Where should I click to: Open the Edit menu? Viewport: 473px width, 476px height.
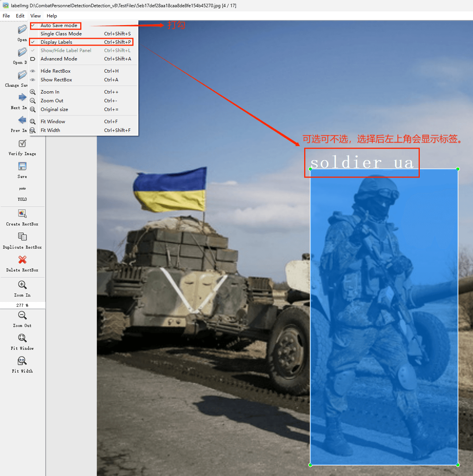[x=20, y=16]
